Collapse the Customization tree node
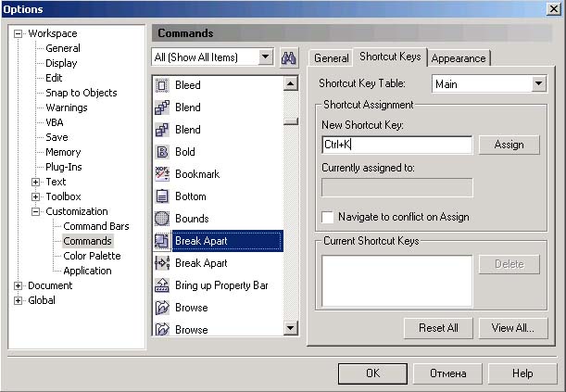Image resolution: width=566 pixels, height=392 pixels. 35,211
